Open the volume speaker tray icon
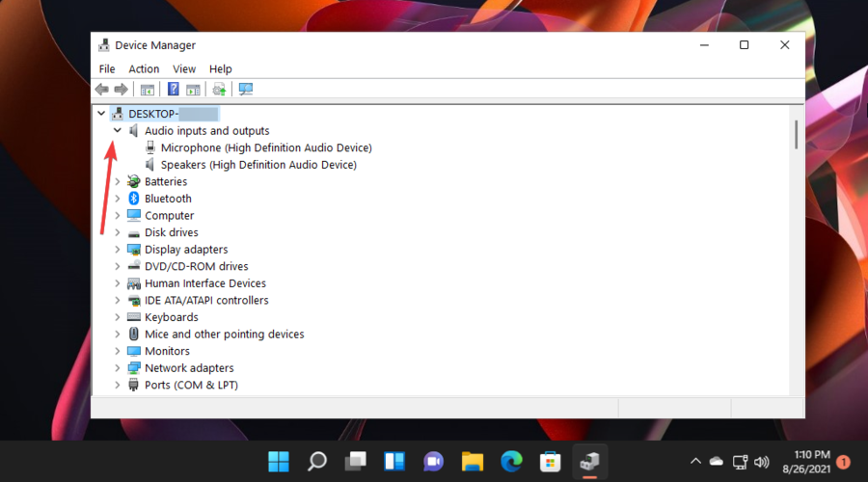Viewport: 868px width, 482px height. click(x=762, y=462)
